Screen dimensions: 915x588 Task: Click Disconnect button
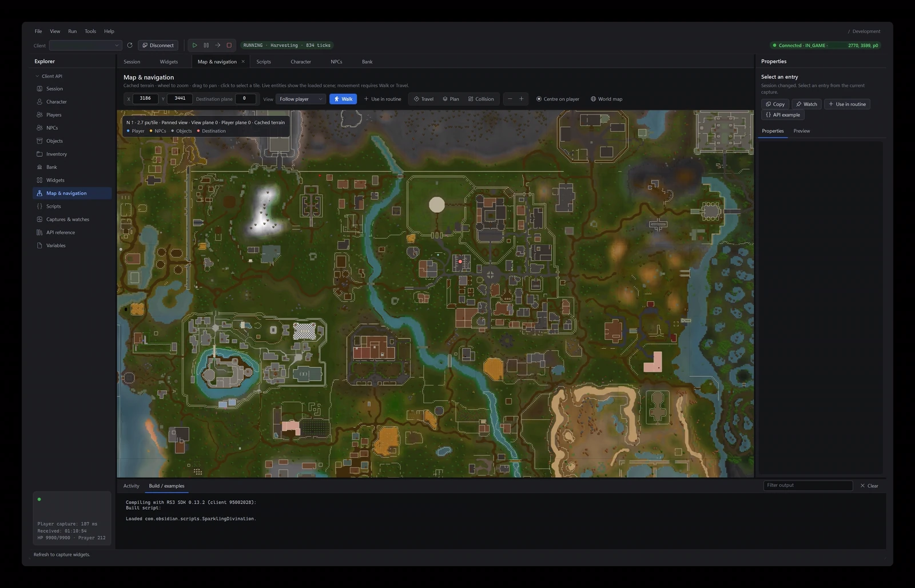[x=158, y=45]
